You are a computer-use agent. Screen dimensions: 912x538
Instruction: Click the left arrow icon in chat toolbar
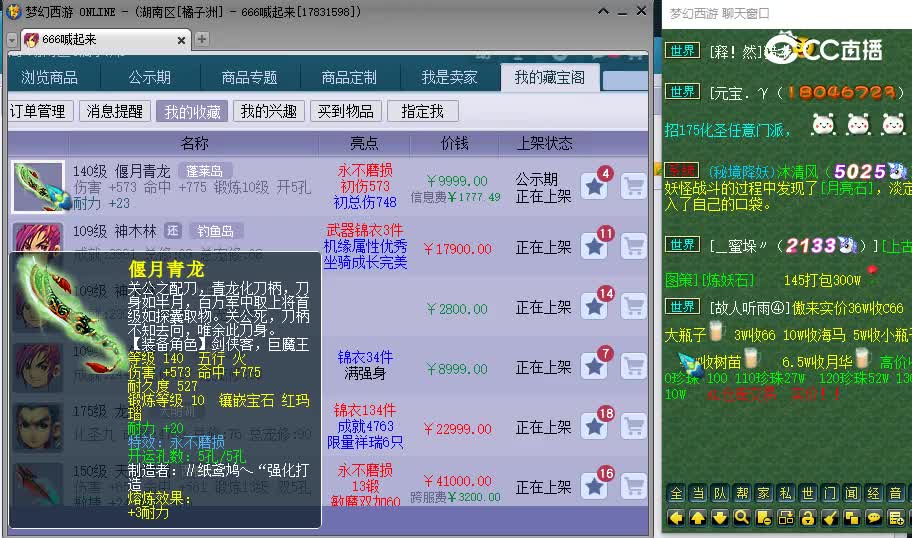[676, 518]
